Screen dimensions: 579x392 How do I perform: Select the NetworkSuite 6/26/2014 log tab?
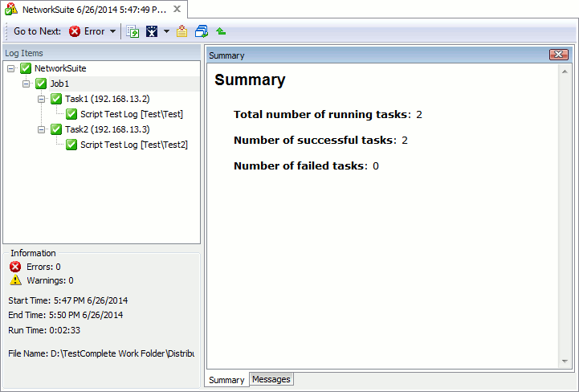[x=94, y=10]
